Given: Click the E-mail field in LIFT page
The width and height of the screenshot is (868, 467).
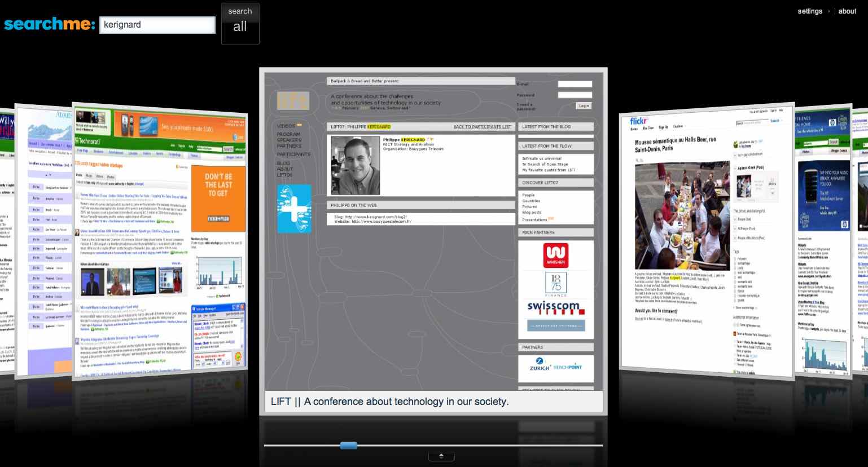Looking at the screenshot, I should (x=575, y=84).
